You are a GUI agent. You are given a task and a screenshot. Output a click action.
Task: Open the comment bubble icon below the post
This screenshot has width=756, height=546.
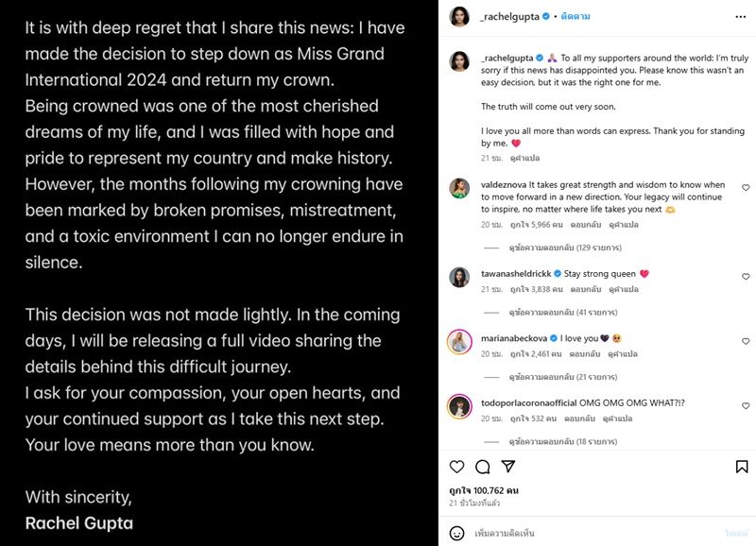(482, 467)
